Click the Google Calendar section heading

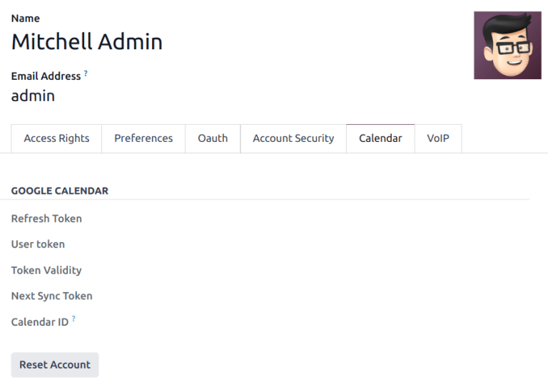pyautogui.click(x=60, y=191)
